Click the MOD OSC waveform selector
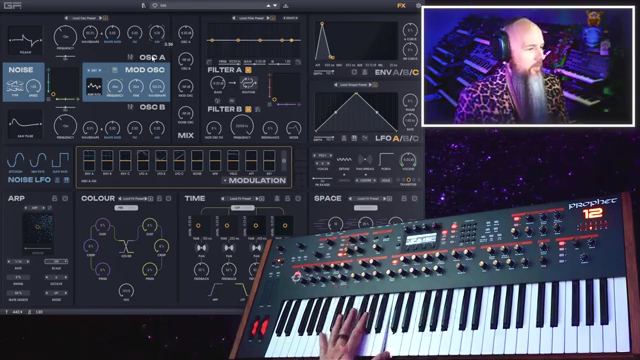 (x=94, y=86)
